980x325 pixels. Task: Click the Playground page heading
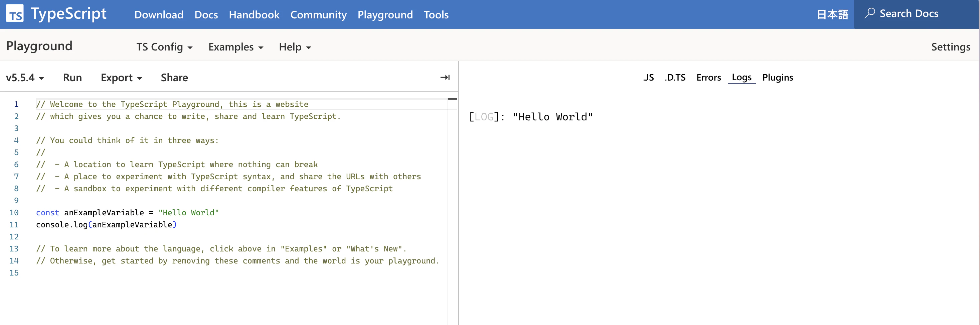pyautogui.click(x=39, y=46)
